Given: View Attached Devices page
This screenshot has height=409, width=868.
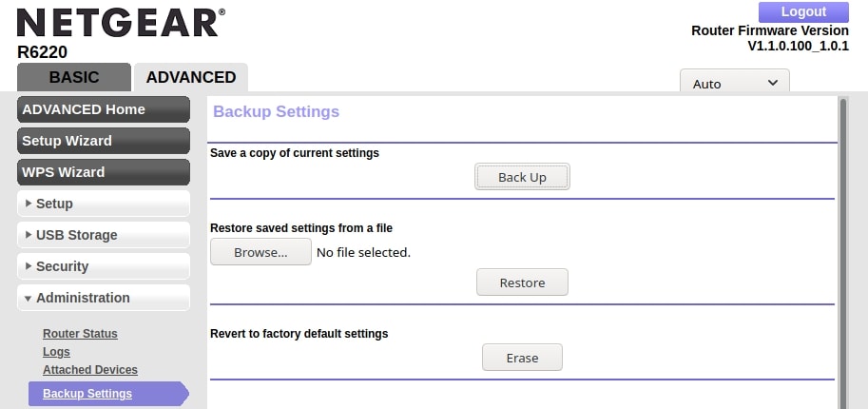Looking at the screenshot, I should coord(90,370).
